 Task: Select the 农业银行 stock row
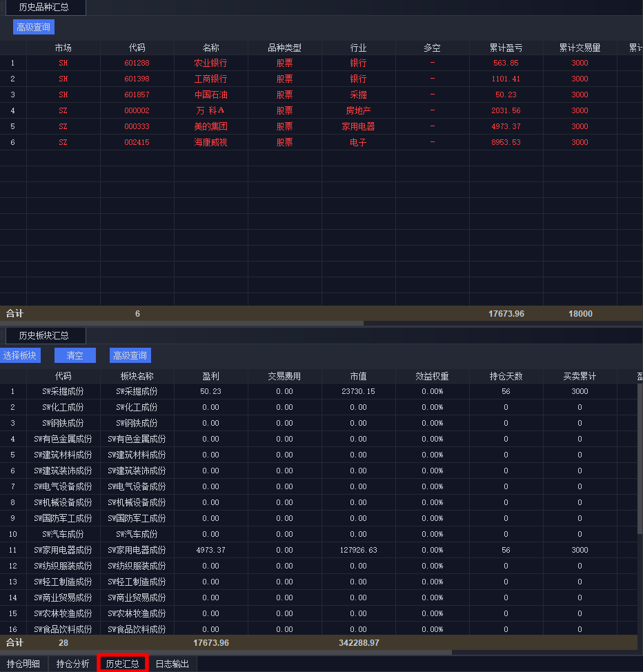[210, 63]
